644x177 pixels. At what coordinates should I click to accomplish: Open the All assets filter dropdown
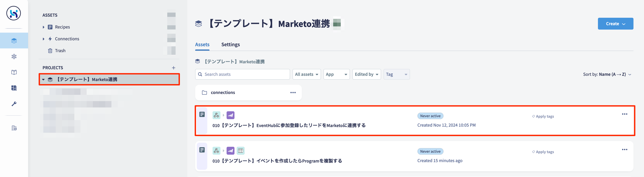306,74
